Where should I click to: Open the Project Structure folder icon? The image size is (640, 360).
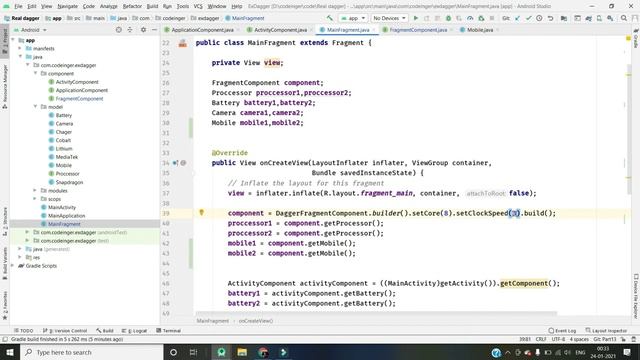[x=564, y=18]
